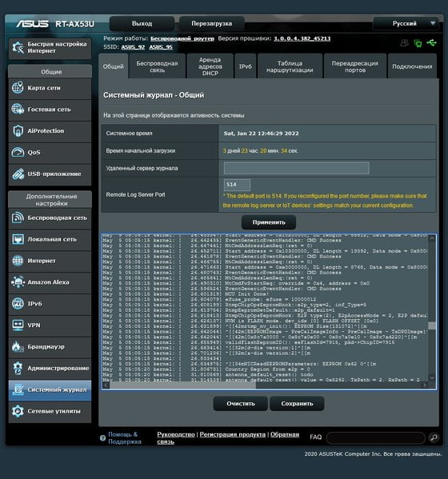448x479 pixels.
Task: Open AiProtection shield icon
Action: [18, 131]
